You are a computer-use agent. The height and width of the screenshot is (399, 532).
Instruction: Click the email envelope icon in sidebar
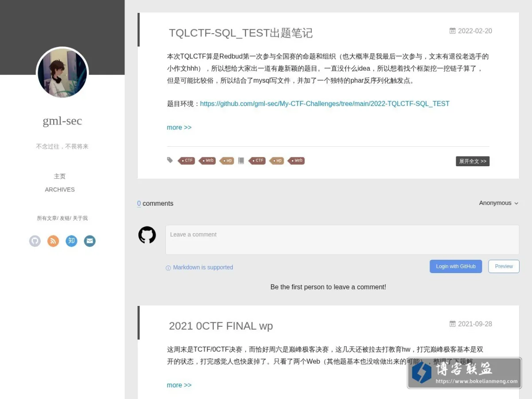[90, 241]
